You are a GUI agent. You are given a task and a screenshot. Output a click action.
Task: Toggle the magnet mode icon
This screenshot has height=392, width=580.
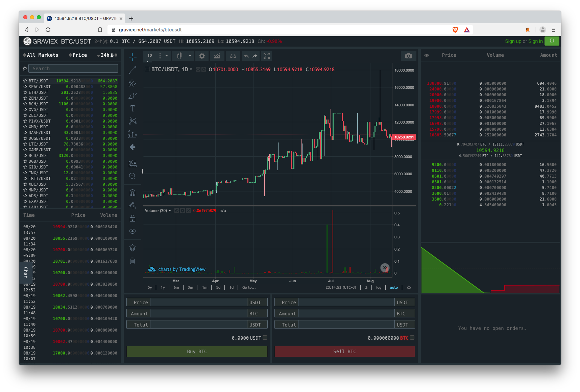click(x=132, y=192)
